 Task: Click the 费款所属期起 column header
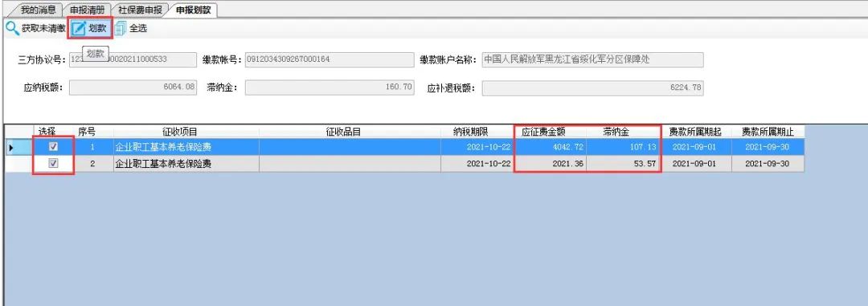pyautogui.click(x=695, y=133)
